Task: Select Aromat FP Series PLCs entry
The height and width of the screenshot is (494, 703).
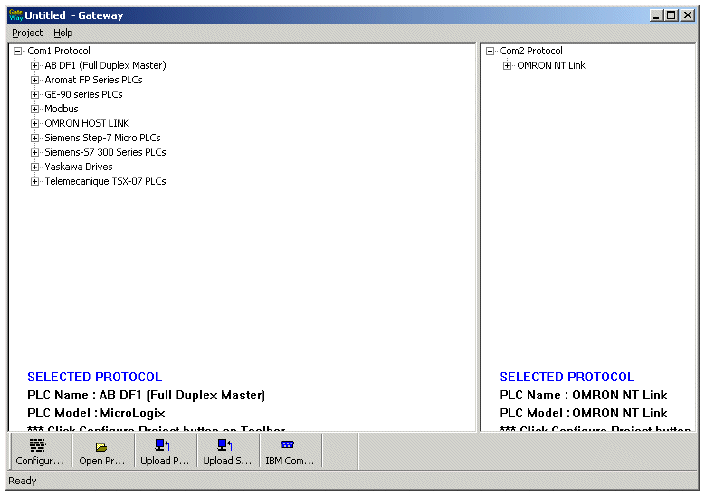Action: point(93,80)
